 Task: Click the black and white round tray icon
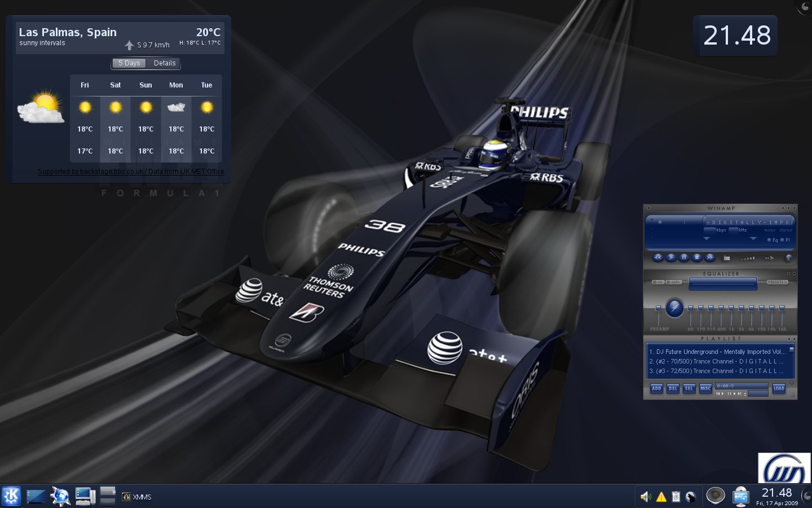tap(691, 497)
